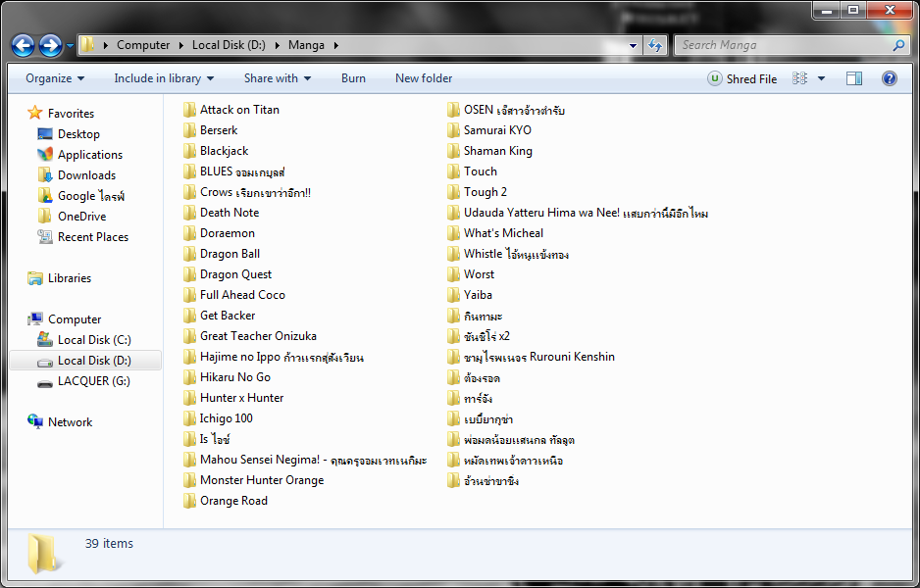
Task: Select the Get Backer folder
Action: point(219,315)
